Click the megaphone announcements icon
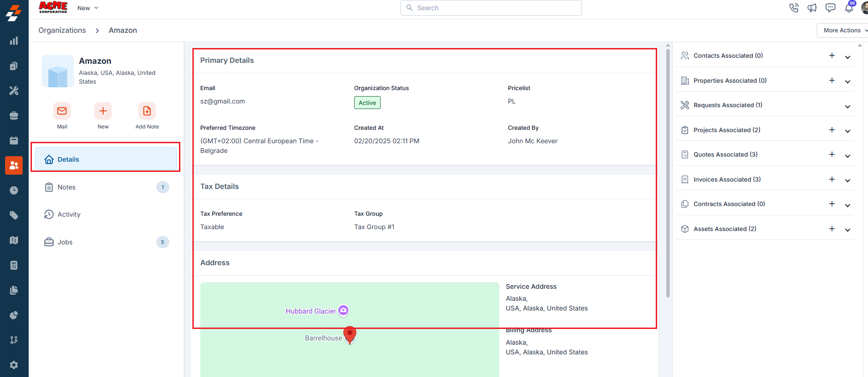 coord(812,8)
